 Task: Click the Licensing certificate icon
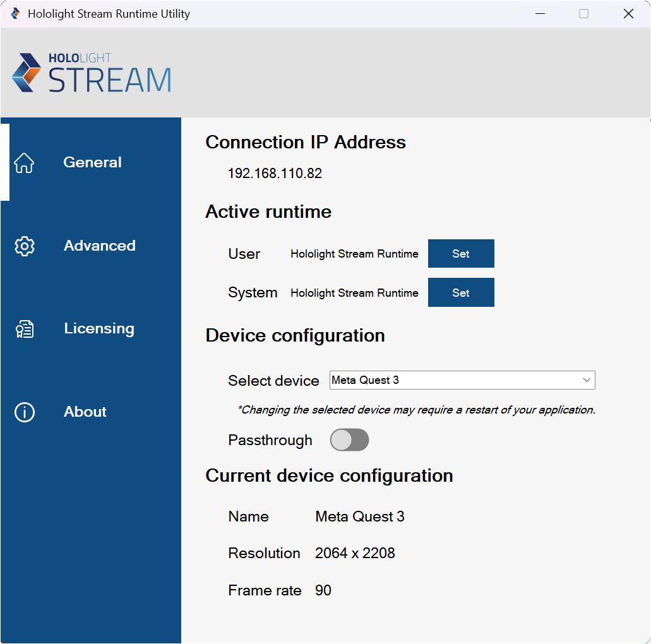click(25, 330)
